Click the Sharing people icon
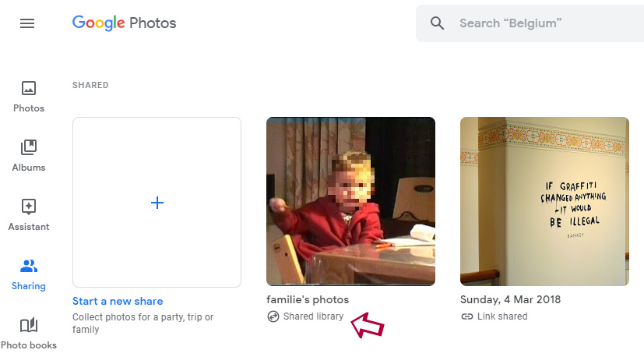644x357 pixels. coord(29,266)
